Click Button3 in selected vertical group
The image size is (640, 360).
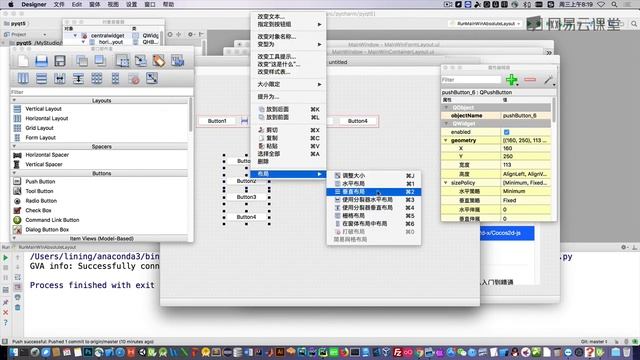tap(247, 197)
